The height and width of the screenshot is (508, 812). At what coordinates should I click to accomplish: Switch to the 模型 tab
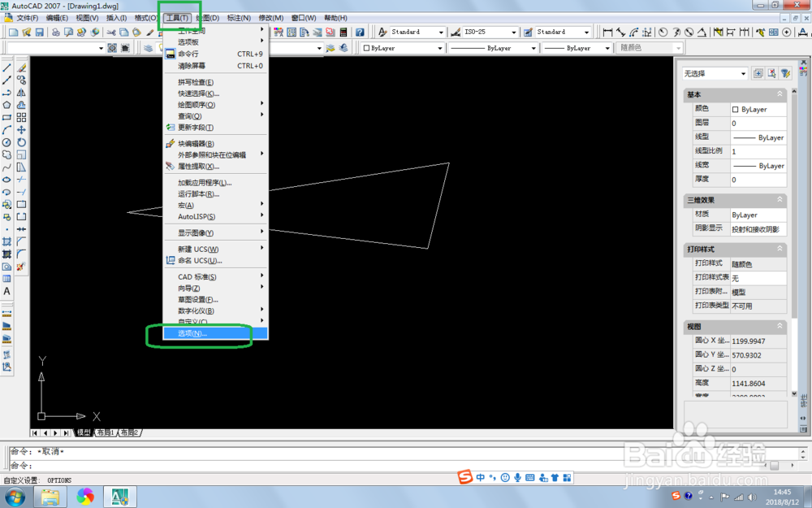[84, 432]
